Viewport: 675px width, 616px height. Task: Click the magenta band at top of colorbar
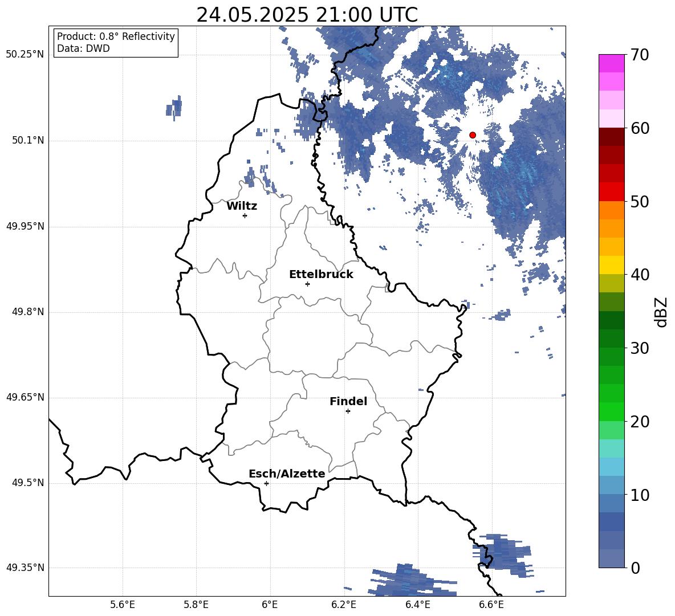pyautogui.click(x=612, y=63)
